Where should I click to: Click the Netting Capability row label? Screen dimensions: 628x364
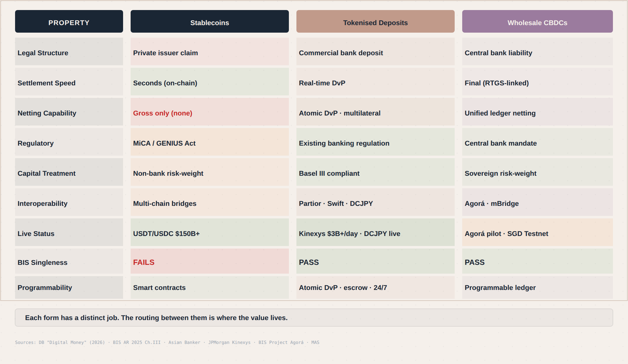(x=69, y=112)
